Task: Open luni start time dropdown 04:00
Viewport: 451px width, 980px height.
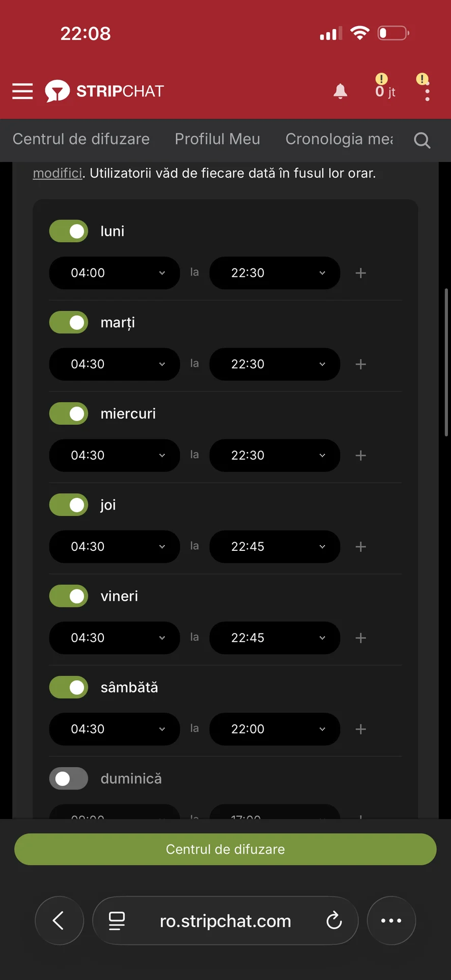Action: tap(115, 273)
